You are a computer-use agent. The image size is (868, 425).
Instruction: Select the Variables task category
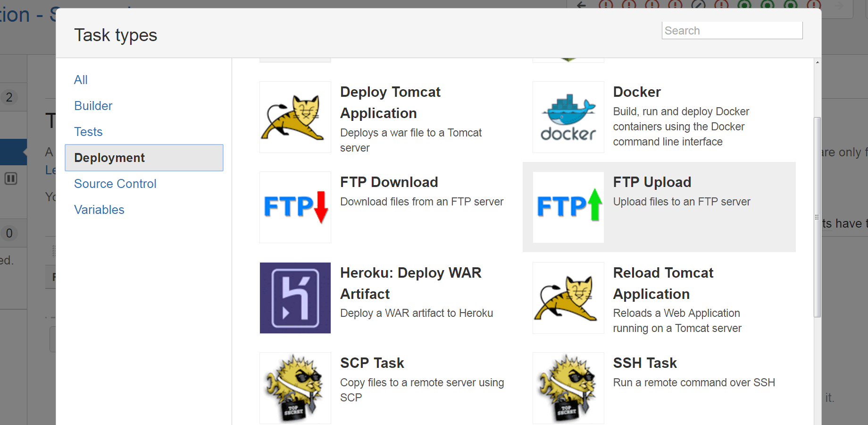coord(99,210)
